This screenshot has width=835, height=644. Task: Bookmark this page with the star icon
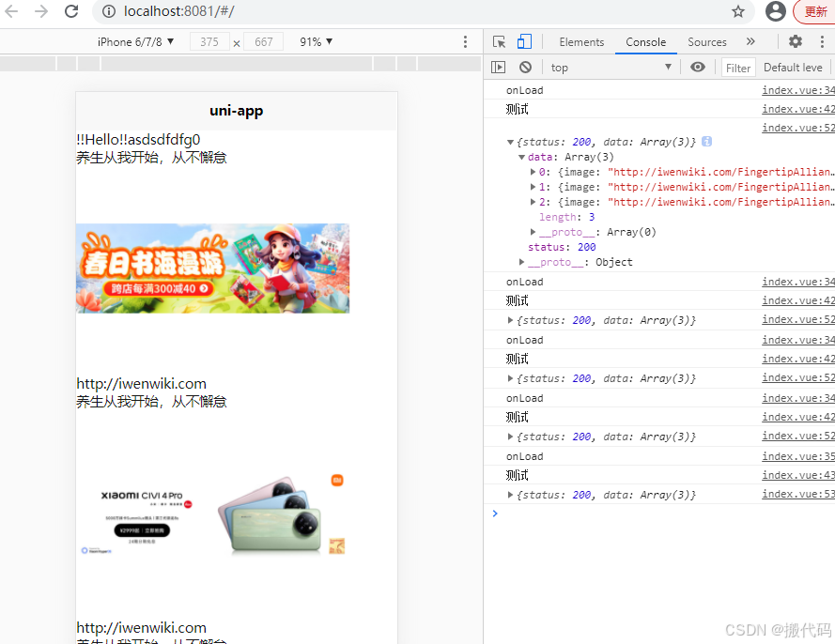pos(737,11)
